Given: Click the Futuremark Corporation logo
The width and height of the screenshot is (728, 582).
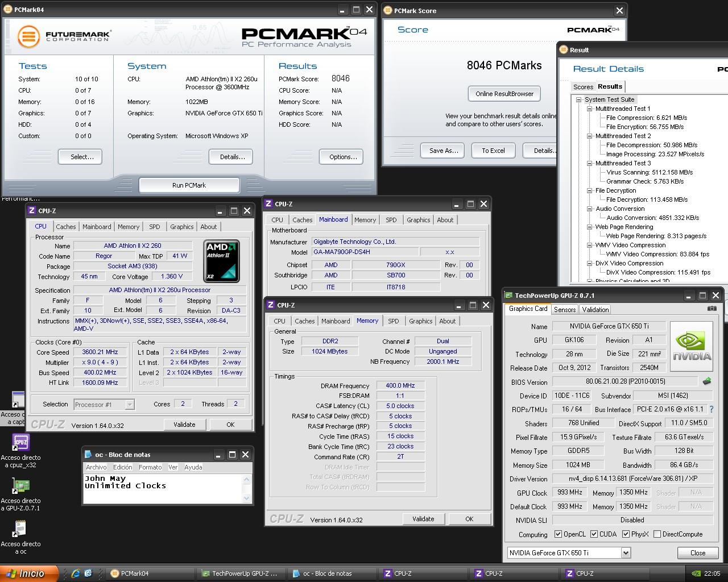Looking at the screenshot, I should (64, 36).
